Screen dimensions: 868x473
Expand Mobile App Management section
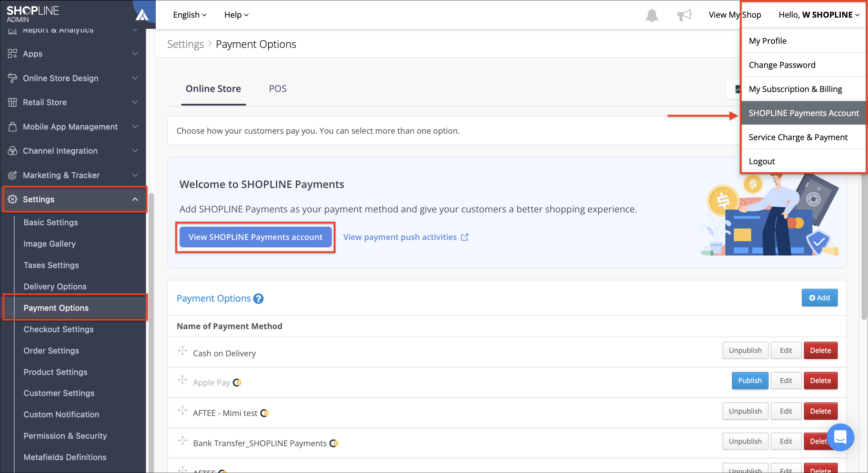click(135, 127)
